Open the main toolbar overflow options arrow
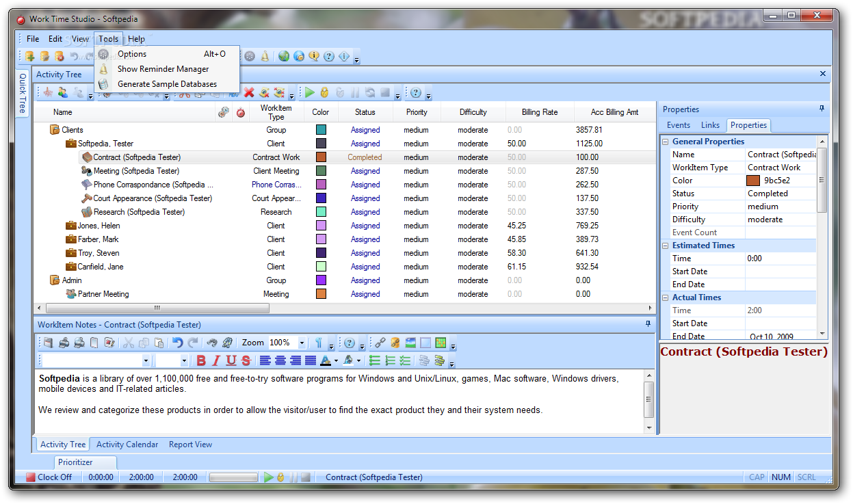The width and height of the screenshot is (853, 504). pos(356,60)
